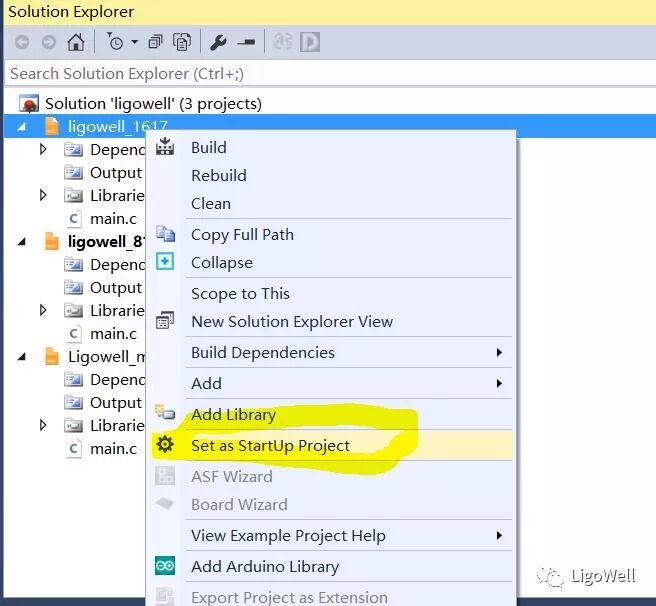The height and width of the screenshot is (606, 656).
Task: Open View Example Project Help submenu
Action: 288,536
